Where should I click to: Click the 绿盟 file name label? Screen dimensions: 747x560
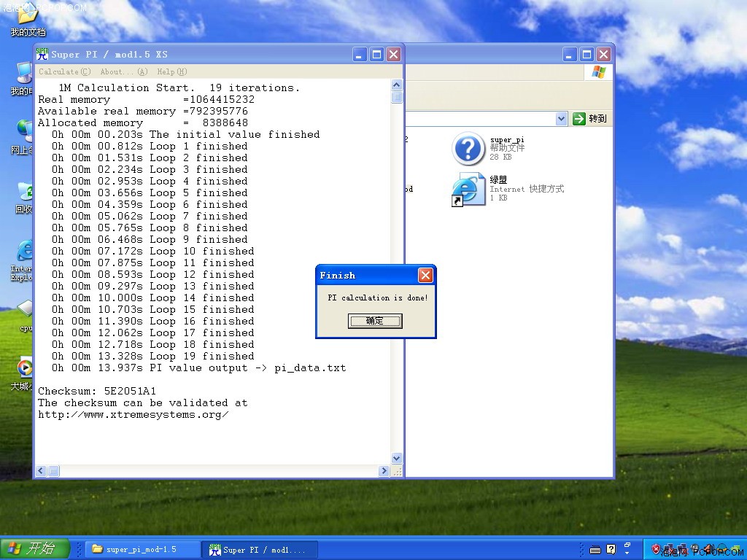tap(498, 180)
